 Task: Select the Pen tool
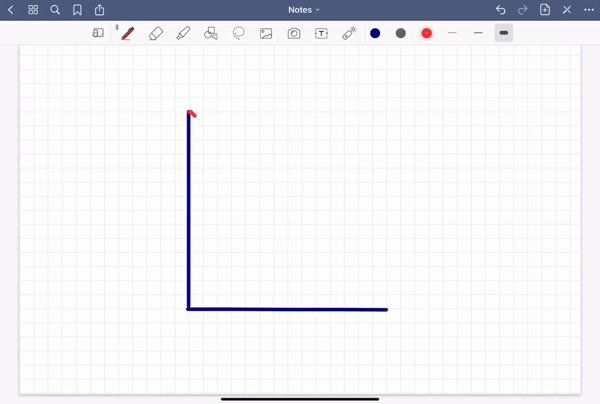pyautogui.click(x=127, y=33)
